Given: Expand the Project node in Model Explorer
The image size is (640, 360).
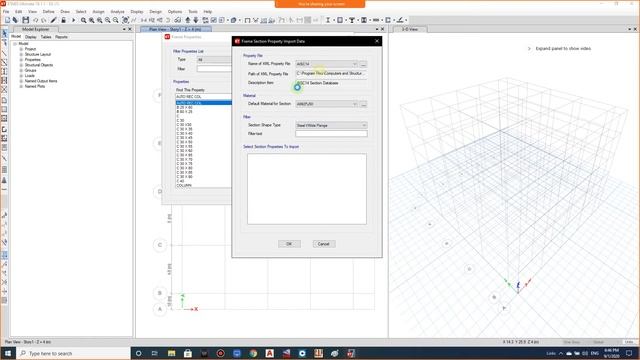Looking at the screenshot, I should [21, 49].
